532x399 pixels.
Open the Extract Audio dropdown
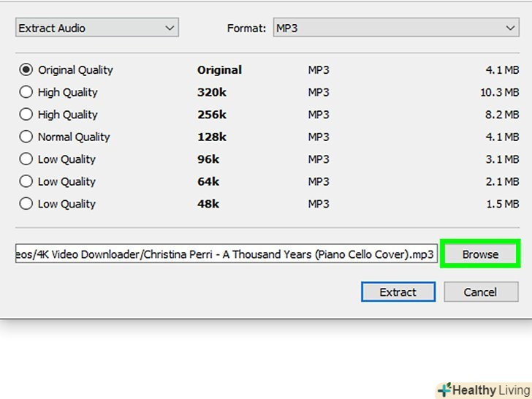tap(97, 28)
